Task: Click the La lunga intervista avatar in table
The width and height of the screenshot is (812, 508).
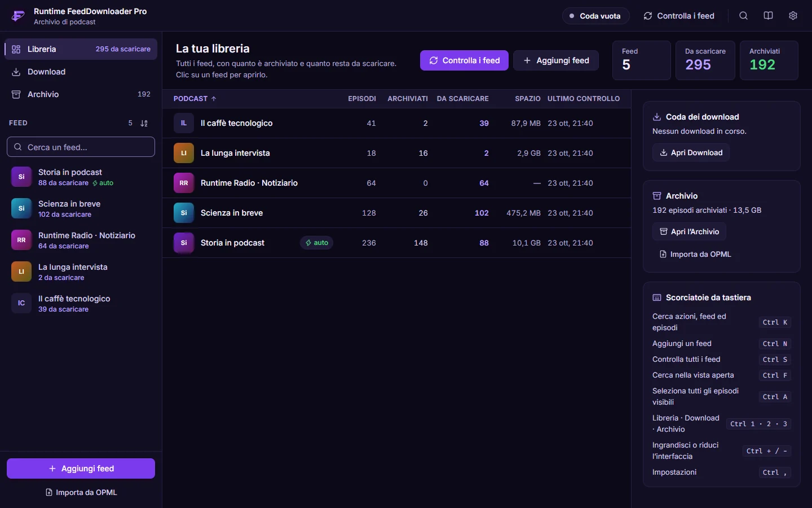Action: click(x=184, y=153)
